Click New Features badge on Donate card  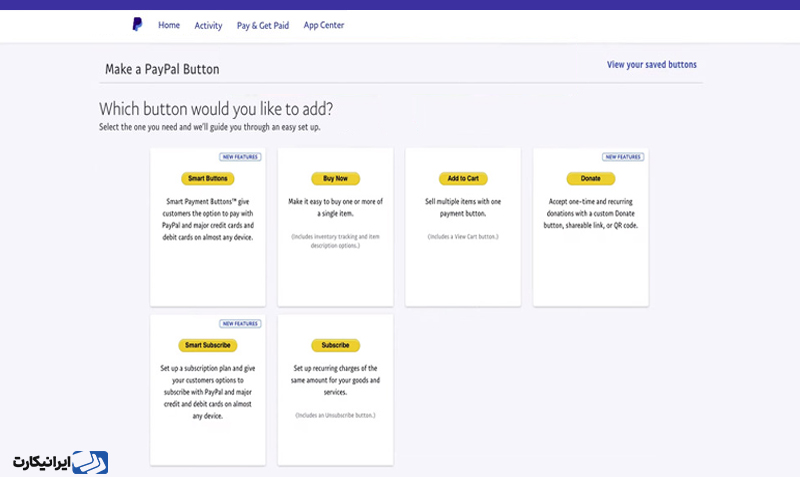[x=623, y=157]
